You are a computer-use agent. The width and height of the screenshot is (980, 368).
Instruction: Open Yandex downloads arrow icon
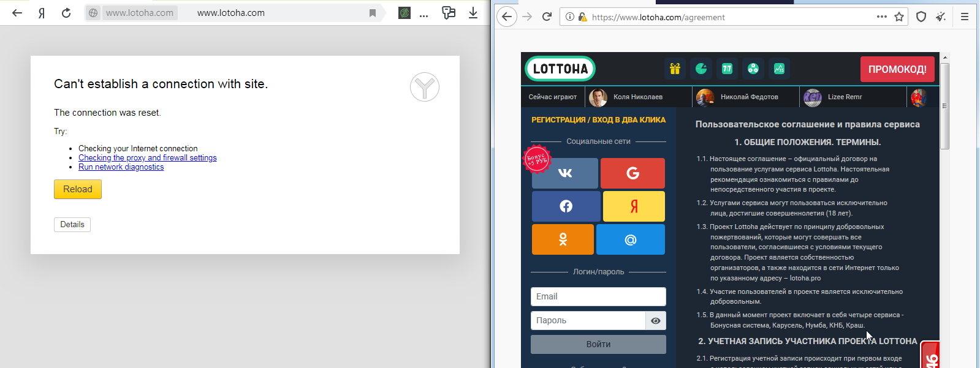coord(473,13)
